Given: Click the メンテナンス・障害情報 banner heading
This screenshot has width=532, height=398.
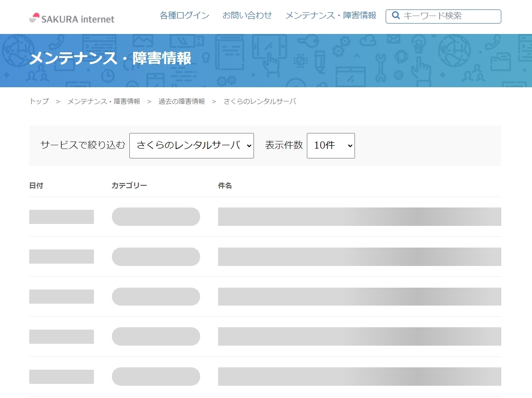Looking at the screenshot, I should 110,58.
